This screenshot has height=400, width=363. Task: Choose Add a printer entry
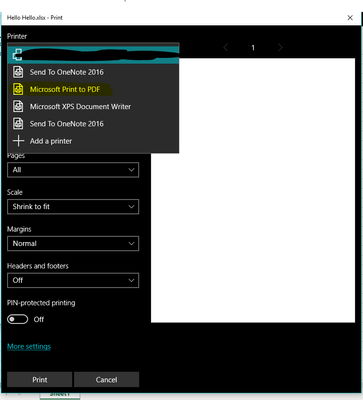pos(93,141)
